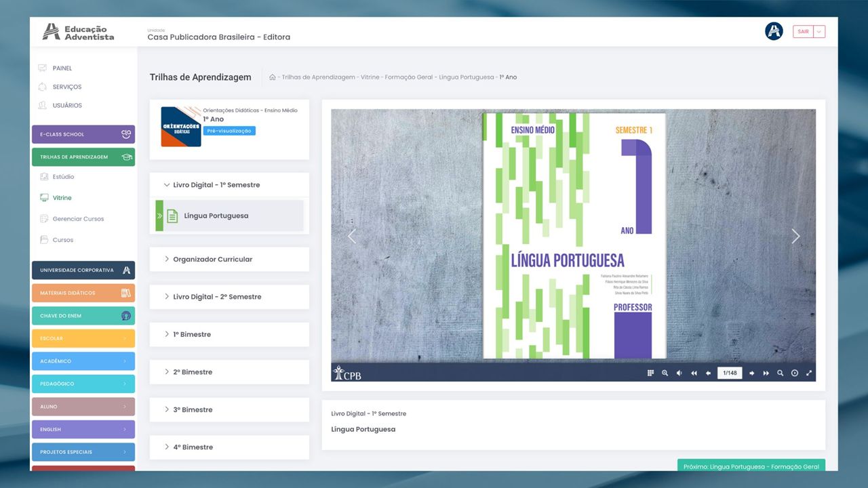This screenshot has width=868, height=488.
Task: Expand the ESCOLAR sidebar section
Action: pos(83,338)
